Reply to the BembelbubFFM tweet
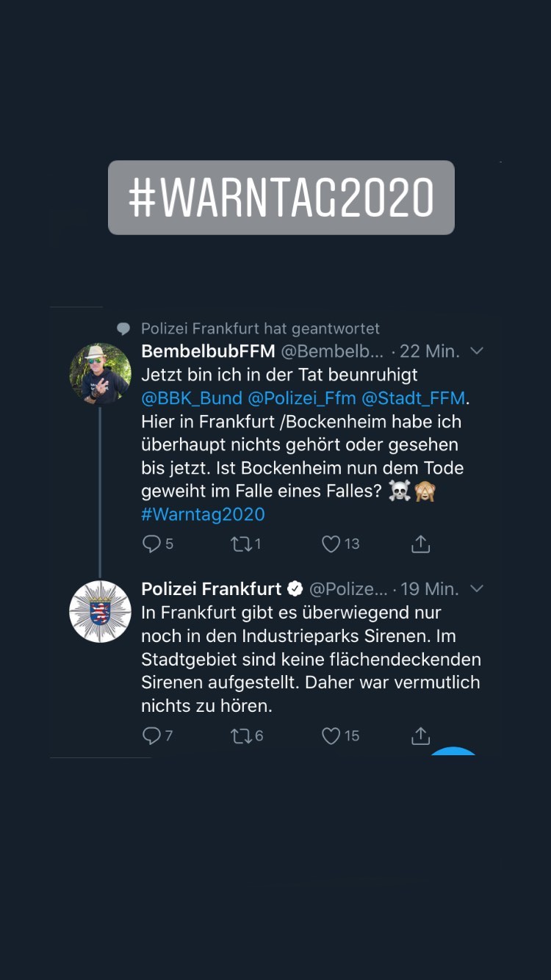 point(151,544)
